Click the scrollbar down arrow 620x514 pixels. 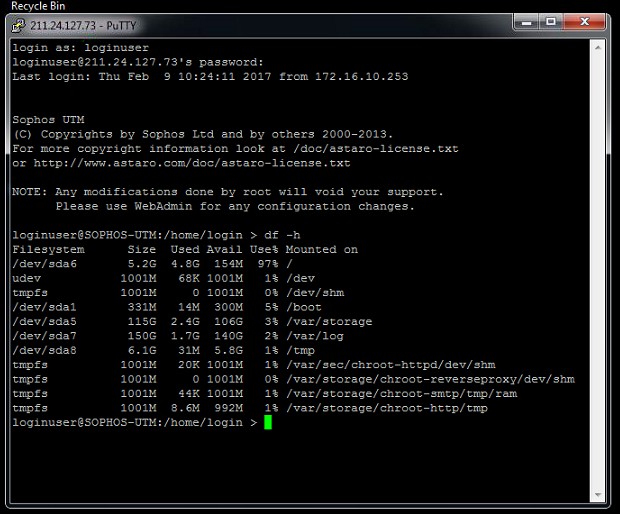(597, 495)
